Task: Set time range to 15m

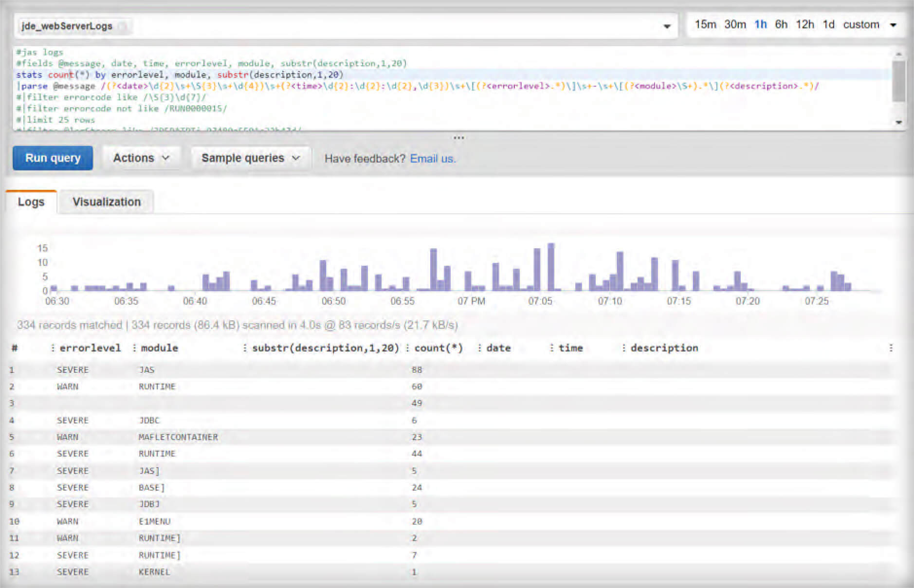Action: pos(705,25)
